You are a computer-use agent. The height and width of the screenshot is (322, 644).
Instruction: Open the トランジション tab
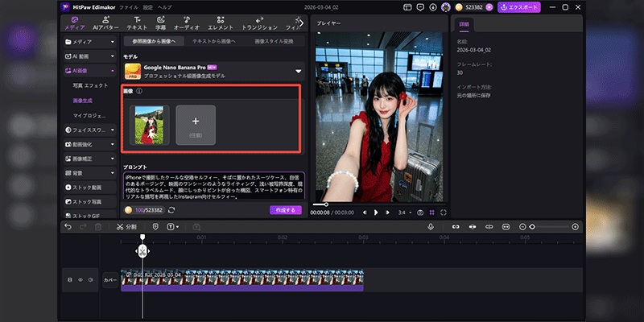259,23
